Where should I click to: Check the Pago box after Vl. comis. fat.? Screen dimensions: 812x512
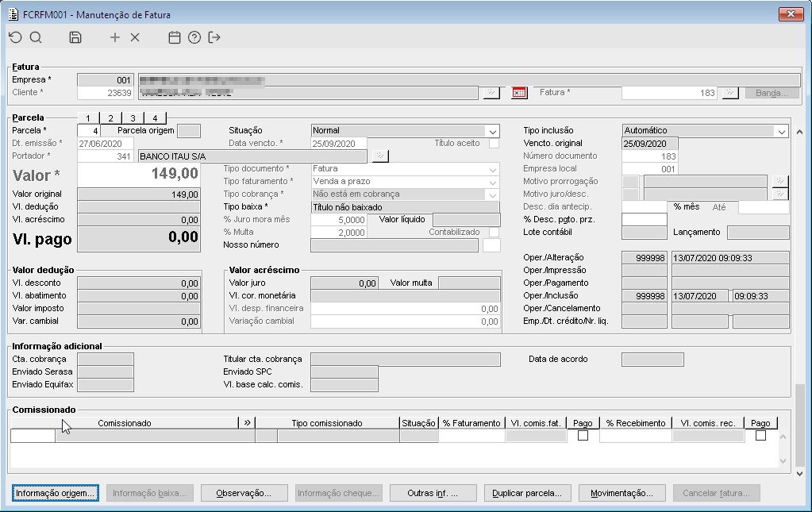(x=583, y=436)
